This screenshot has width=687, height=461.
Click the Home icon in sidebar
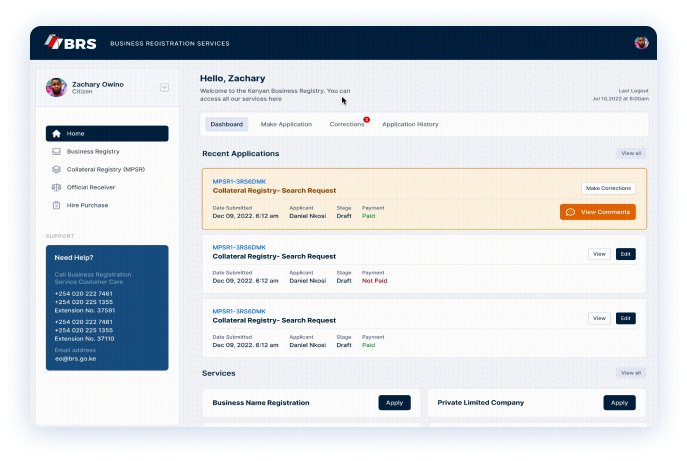56,133
